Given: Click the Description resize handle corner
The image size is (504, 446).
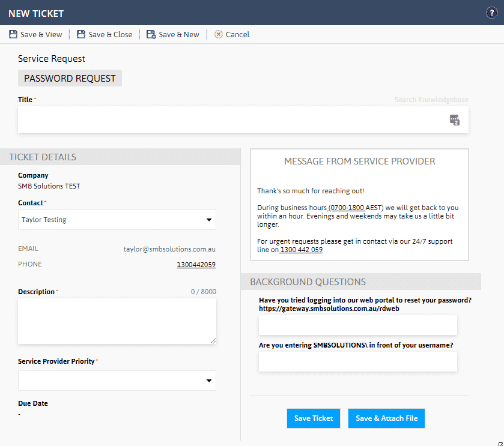Looking at the screenshot, I should tap(213, 341).
